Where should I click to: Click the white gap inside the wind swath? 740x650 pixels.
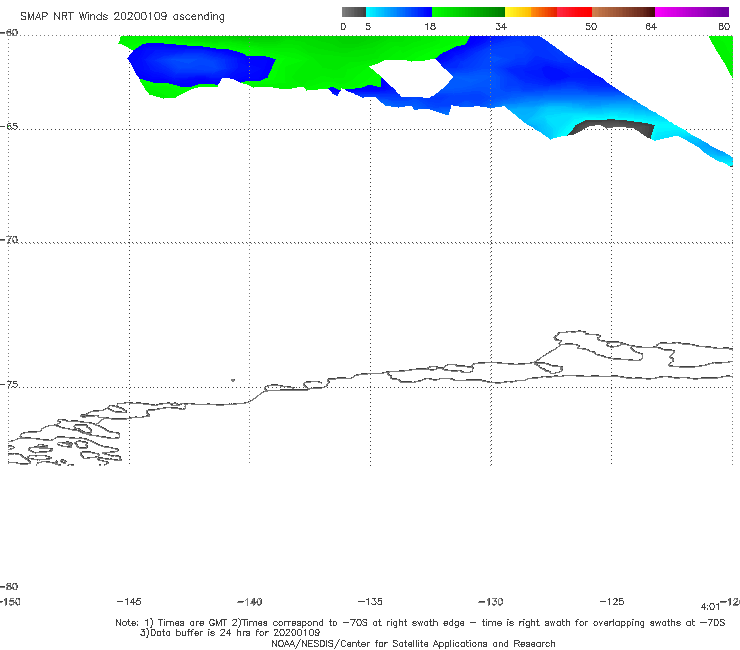click(411, 78)
